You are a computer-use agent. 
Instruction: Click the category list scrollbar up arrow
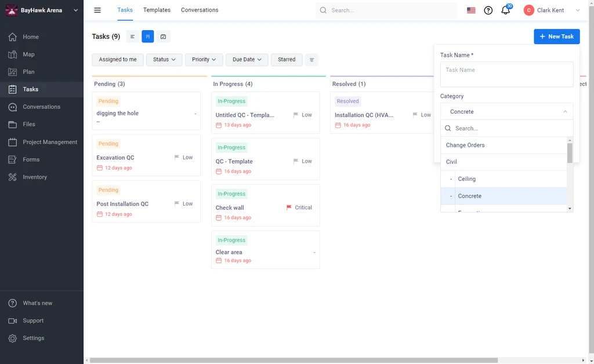(570, 140)
